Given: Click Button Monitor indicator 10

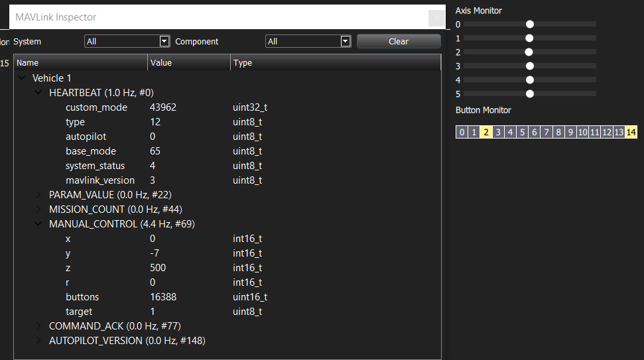Looking at the screenshot, I should (583, 132).
